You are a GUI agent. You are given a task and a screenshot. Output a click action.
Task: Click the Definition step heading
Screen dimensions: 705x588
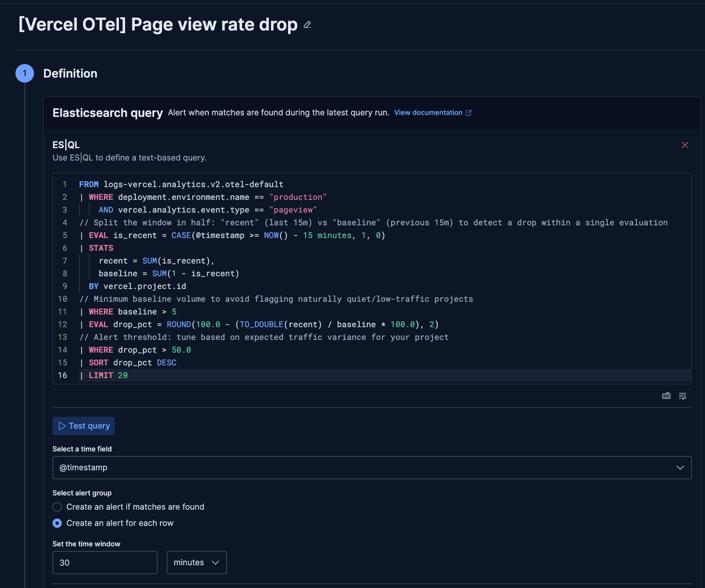tap(70, 73)
